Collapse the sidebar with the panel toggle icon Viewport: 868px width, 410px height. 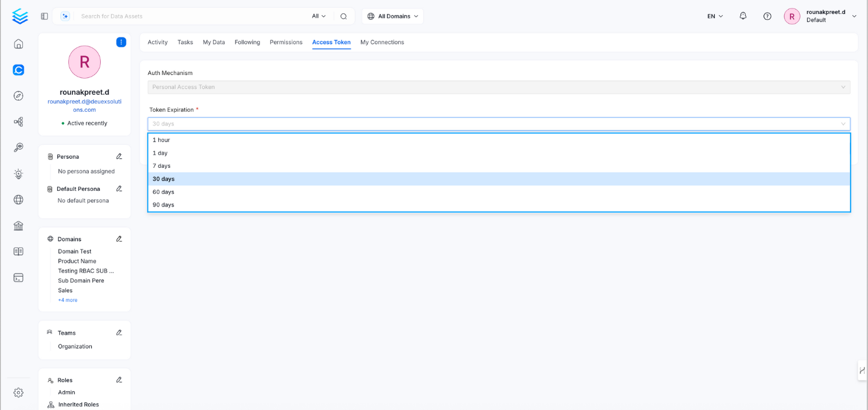(44, 16)
